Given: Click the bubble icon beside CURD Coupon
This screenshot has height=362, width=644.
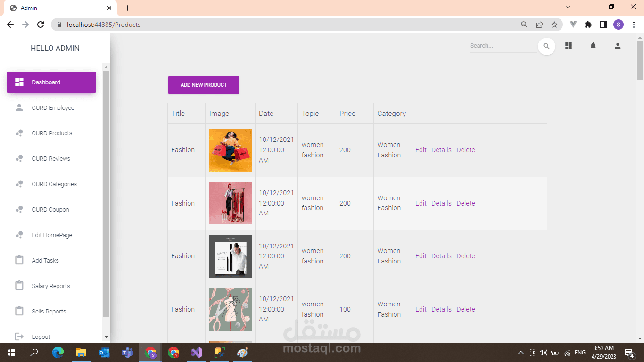Looking at the screenshot, I should (19, 209).
